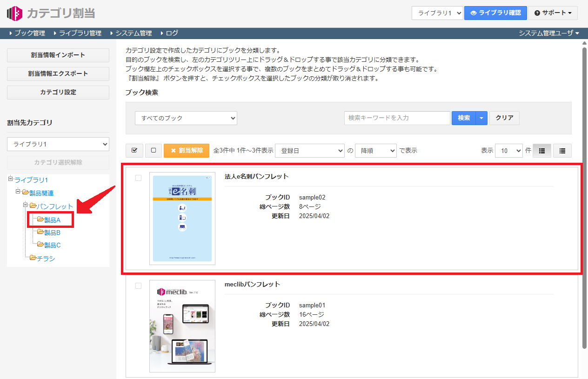The height and width of the screenshot is (379, 588).
Task: Open the ブック管理 menu
Action: 27,33
